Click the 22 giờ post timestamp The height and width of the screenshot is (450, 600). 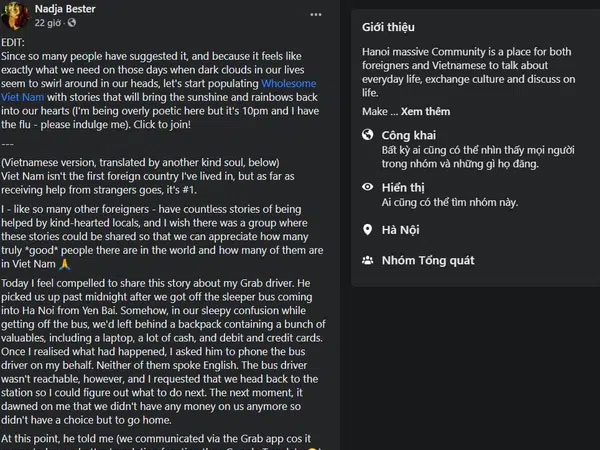coord(47,23)
